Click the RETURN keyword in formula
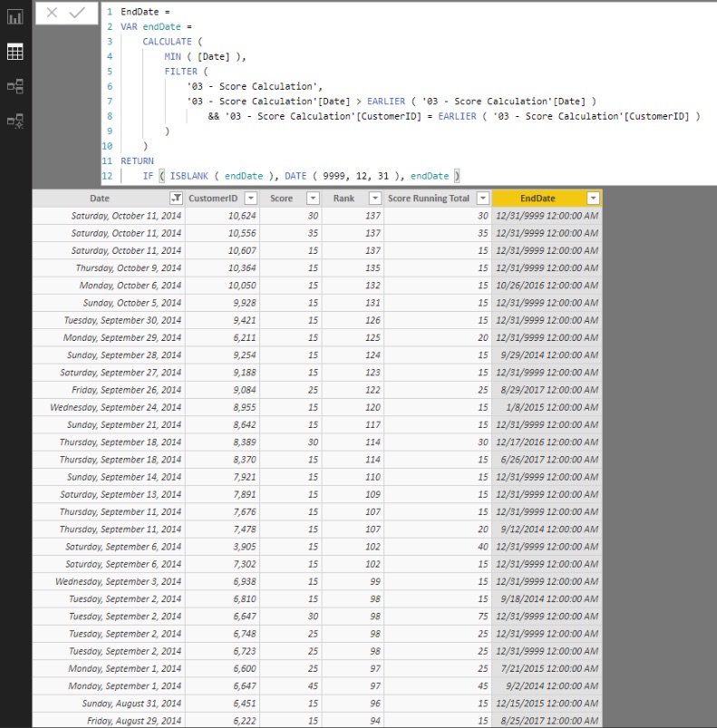 (x=137, y=161)
